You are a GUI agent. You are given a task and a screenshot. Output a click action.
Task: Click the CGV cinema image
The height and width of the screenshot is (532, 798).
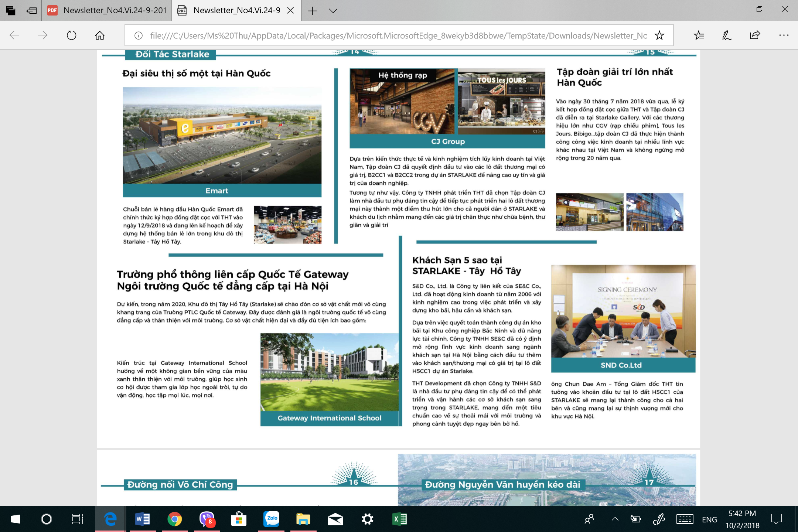click(x=402, y=101)
